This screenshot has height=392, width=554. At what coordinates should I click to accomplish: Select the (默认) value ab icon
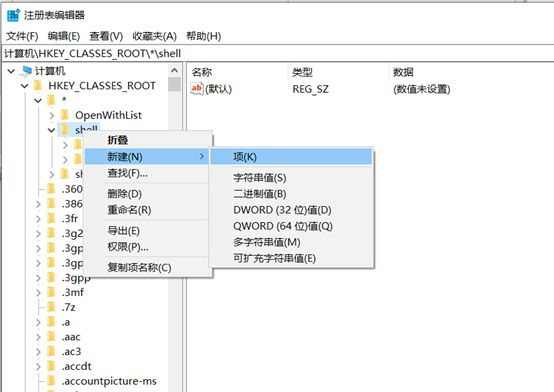tap(197, 88)
